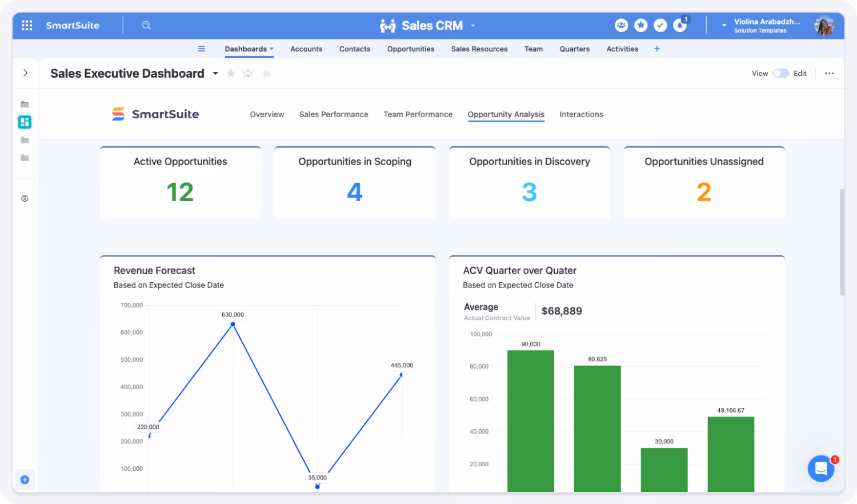Expand the left sidebar chevron

(x=25, y=73)
